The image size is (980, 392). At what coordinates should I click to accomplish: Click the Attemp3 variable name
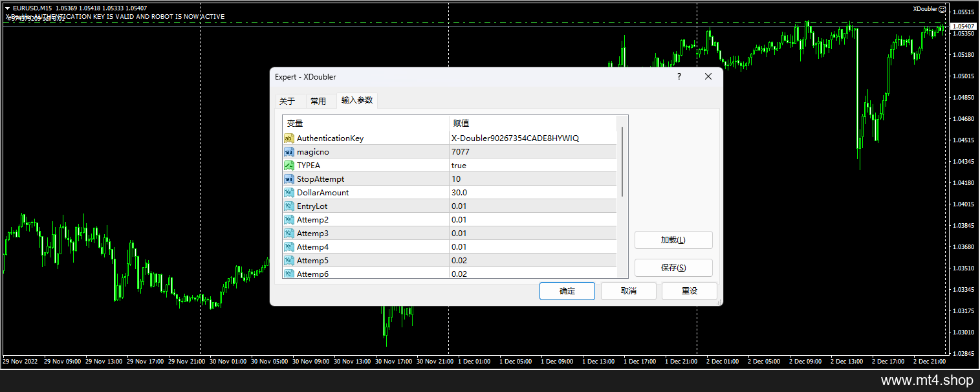[x=313, y=234]
